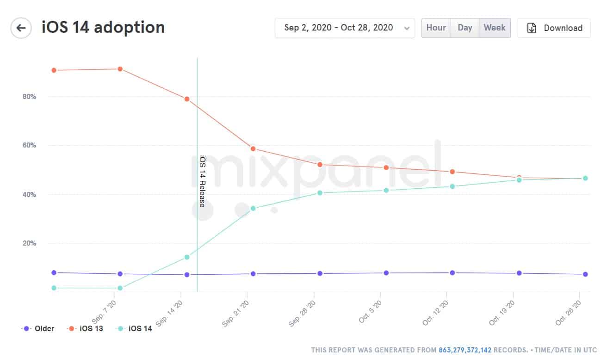
Task: Click iOS 14 data point at Sep. 28
Action: [320, 192]
